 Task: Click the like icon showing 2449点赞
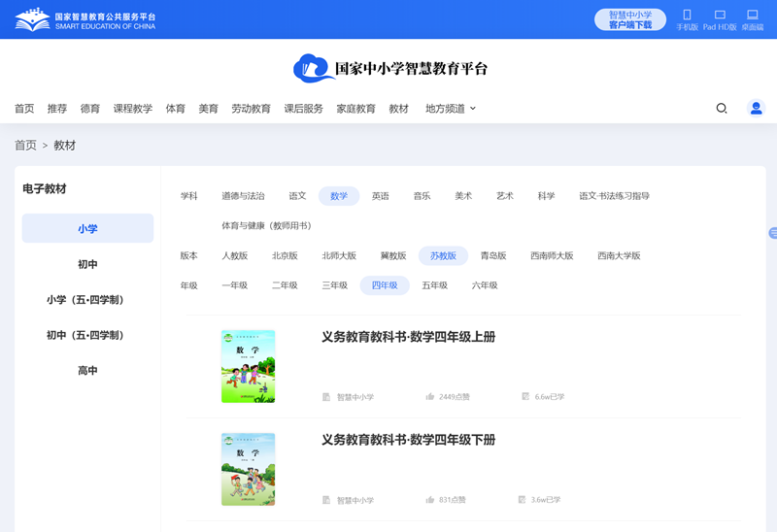429,396
